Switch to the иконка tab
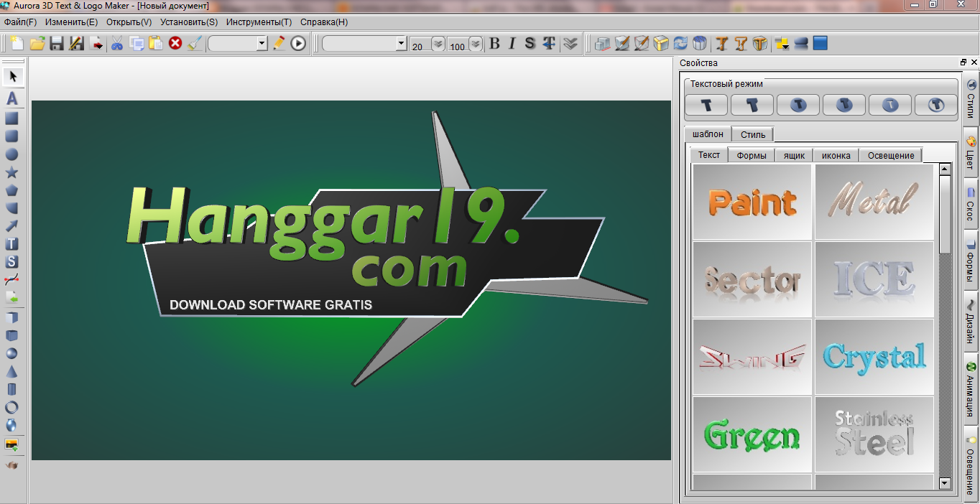Screen dimensions: 980x504 (836, 155)
